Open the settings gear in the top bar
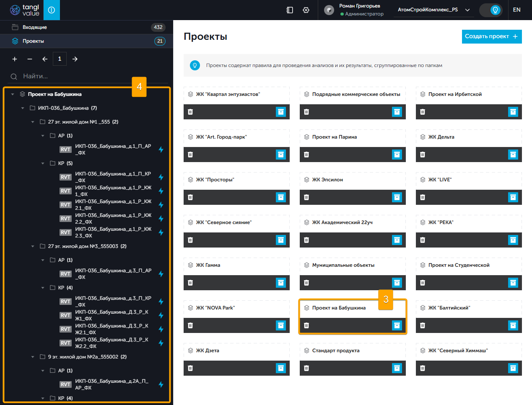The image size is (532, 405). pyautogui.click(x=306, y=10)
